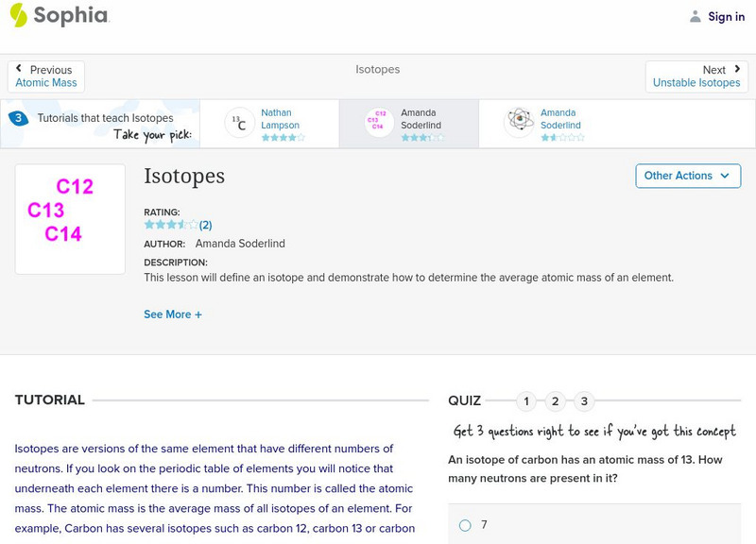Select Nathan Lampson's 13C tutorial icon
The height and width of the screenshot is (544, 756).
pos(239,123)
